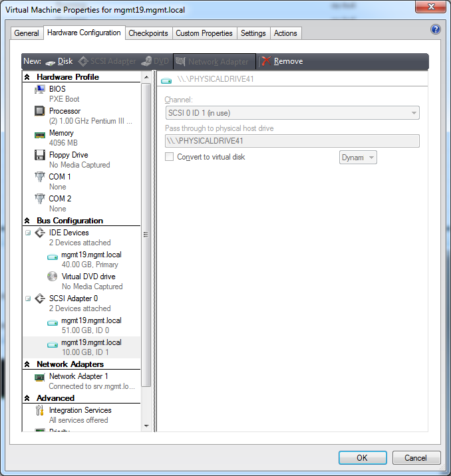Click the IDE Devices bus icon
This screenshot has height=476, width=451.
[40, 233]
